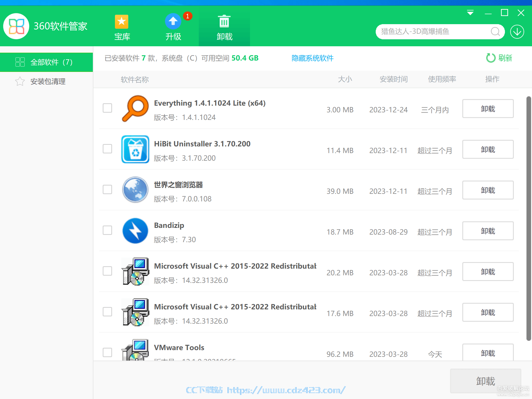Click 卸载 for the 20.2 MB Visual C++
This screenshot has width=532, height=399.
488,272
